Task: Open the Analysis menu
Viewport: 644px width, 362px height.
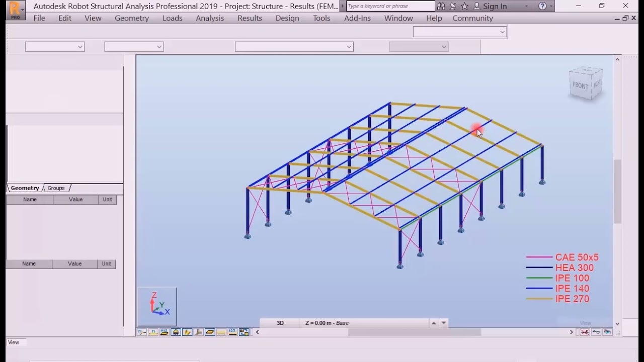Action: click(x=210, y=18)
